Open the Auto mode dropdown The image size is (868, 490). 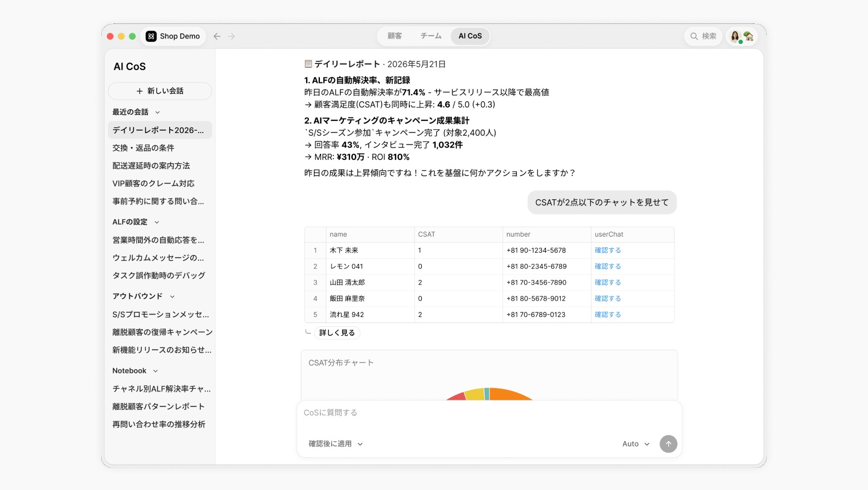[635, 444]
